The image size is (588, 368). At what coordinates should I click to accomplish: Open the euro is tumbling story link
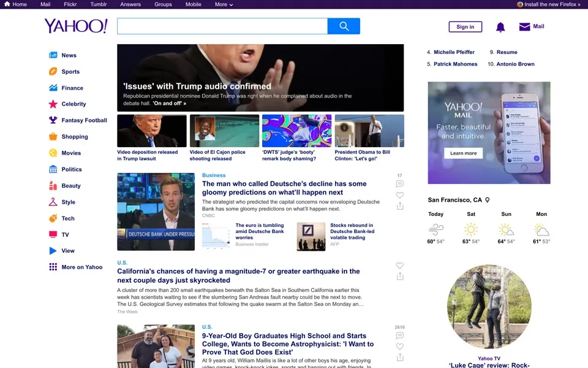click(260, 231)
